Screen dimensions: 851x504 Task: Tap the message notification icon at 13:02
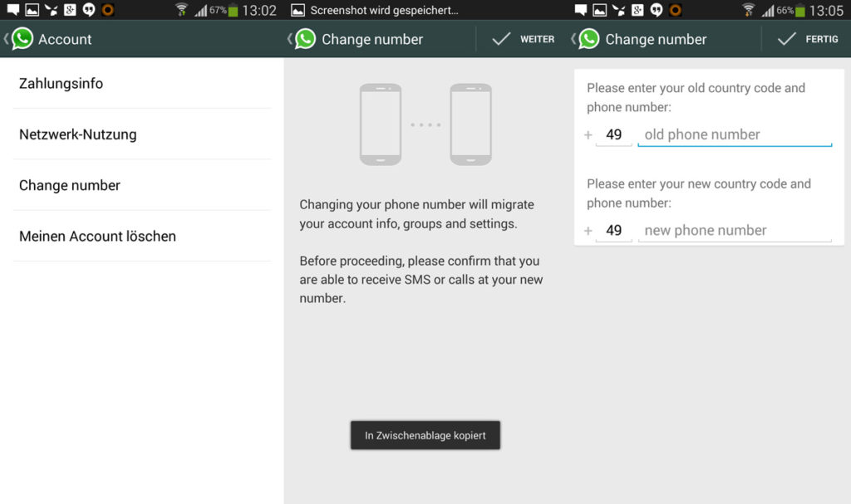(12, 10)
